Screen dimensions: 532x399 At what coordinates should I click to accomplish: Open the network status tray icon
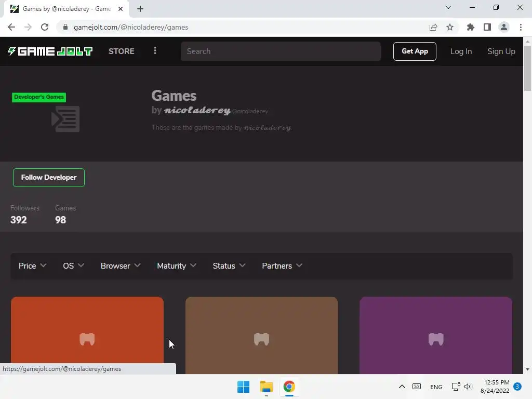(456, 387)
